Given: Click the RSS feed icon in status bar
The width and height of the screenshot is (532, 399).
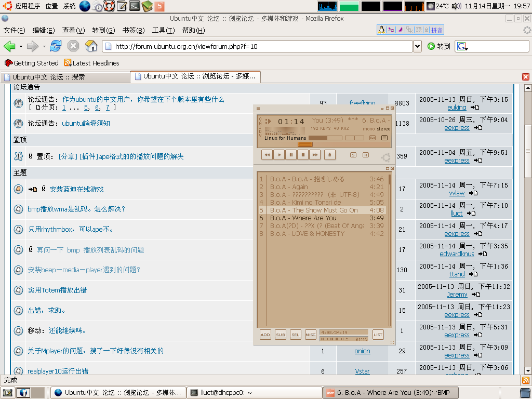Looking at the screenshot, I should pos(526,380).
